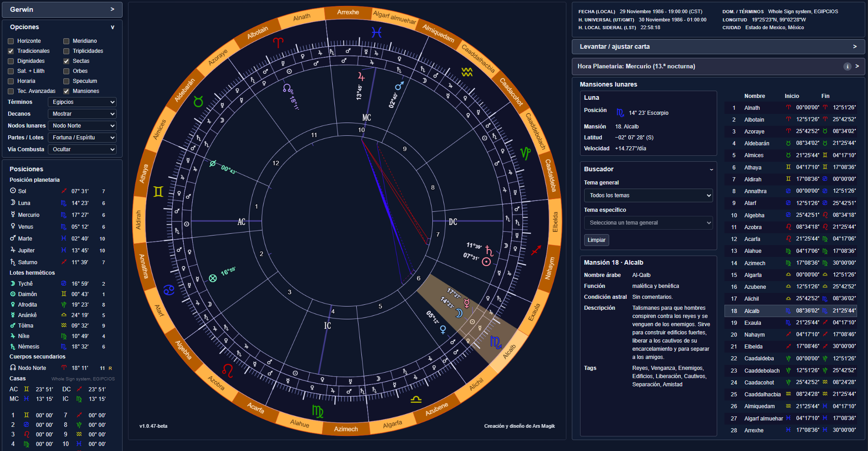Select the Sol glyph in Posiciones panel
Image resolution: width=868 pixels, height=451 pixels.
point(12,191)
